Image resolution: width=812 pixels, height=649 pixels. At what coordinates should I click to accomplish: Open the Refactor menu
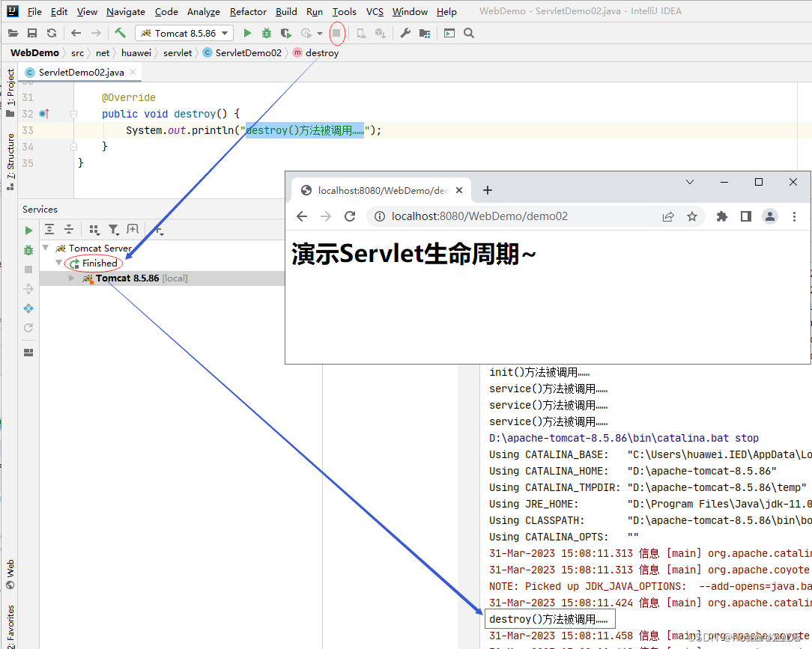coord(248,11)
